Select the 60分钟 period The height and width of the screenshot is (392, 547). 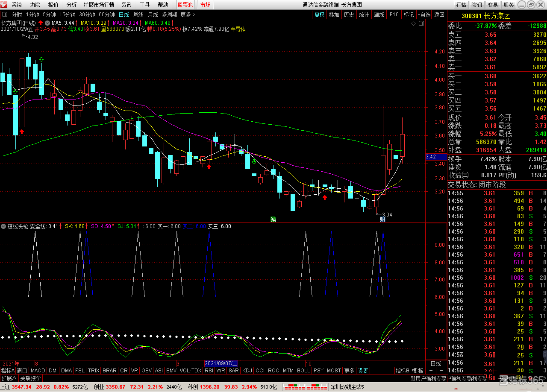click(x=107, y=15)
